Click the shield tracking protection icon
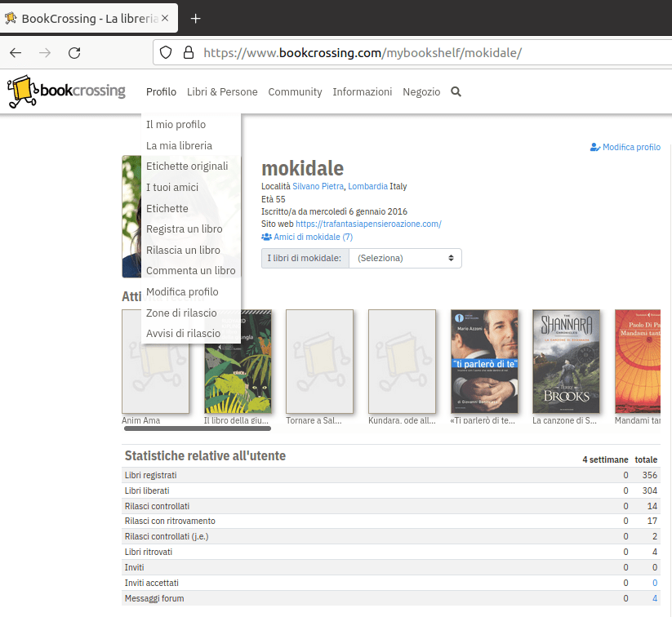672x617 pixels. (x=166, y=53)
